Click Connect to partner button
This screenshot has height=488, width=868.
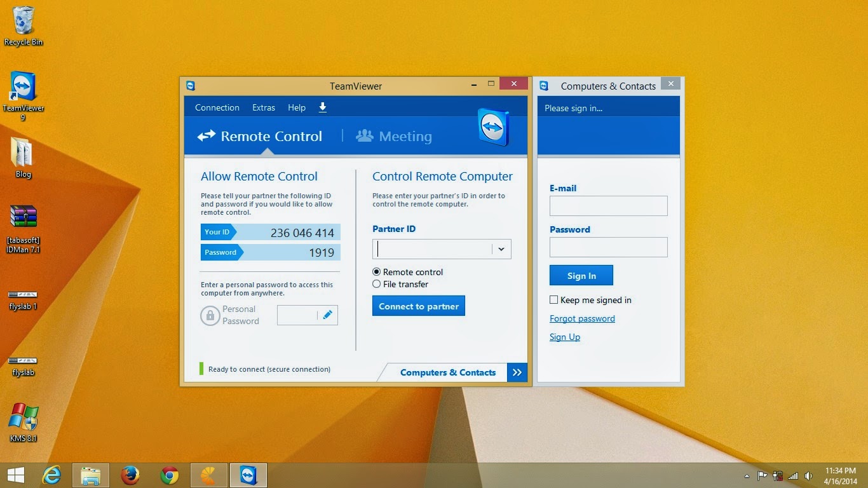click(419, 306)
